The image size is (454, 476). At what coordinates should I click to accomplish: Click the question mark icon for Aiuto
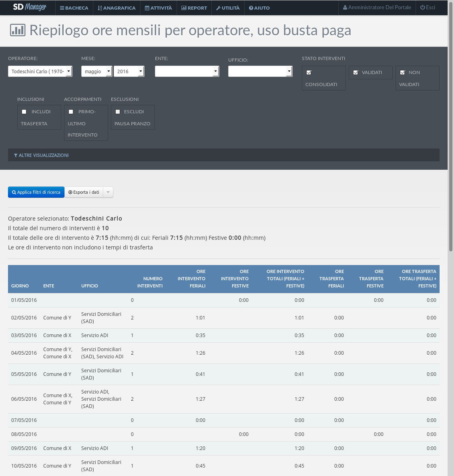coord(251,8)
